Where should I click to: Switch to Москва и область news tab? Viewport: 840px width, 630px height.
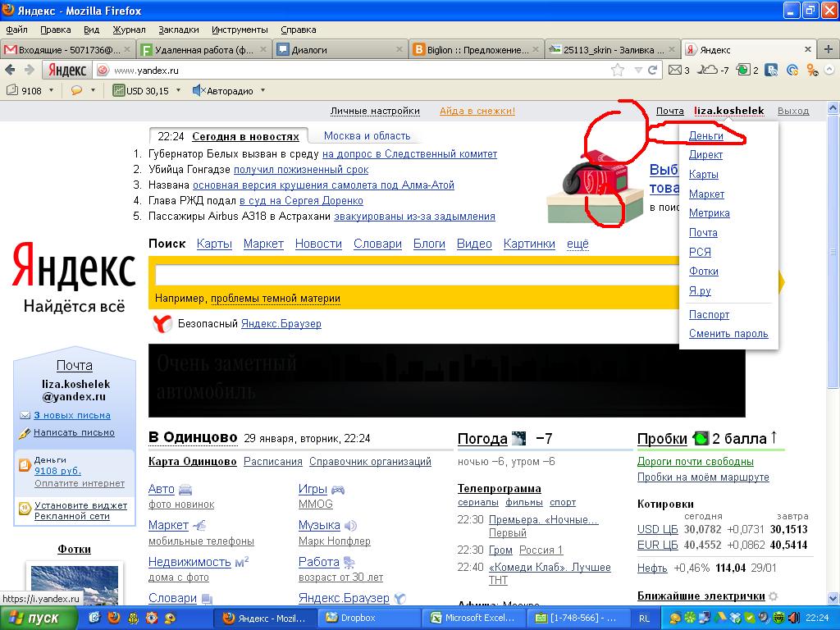coord(367,136)
